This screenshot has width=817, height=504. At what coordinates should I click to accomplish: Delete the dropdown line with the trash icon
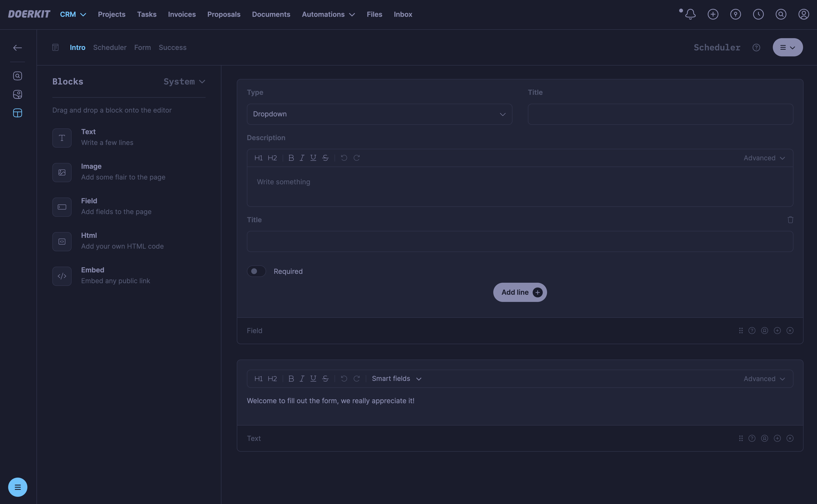pyautogui.click(x=790, y=220)
